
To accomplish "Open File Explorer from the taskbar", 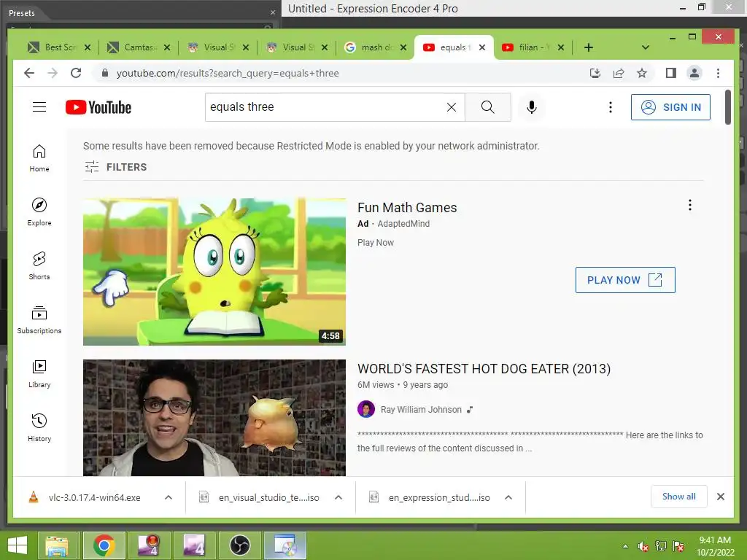I will point(57,545).
